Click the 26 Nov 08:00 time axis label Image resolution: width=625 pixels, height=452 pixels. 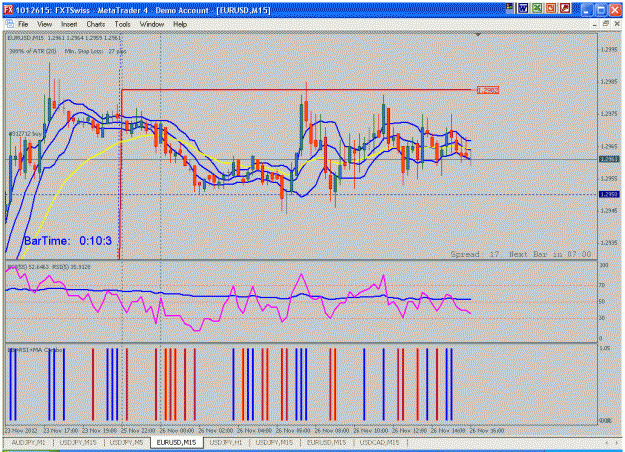click(x=332, y=430)
